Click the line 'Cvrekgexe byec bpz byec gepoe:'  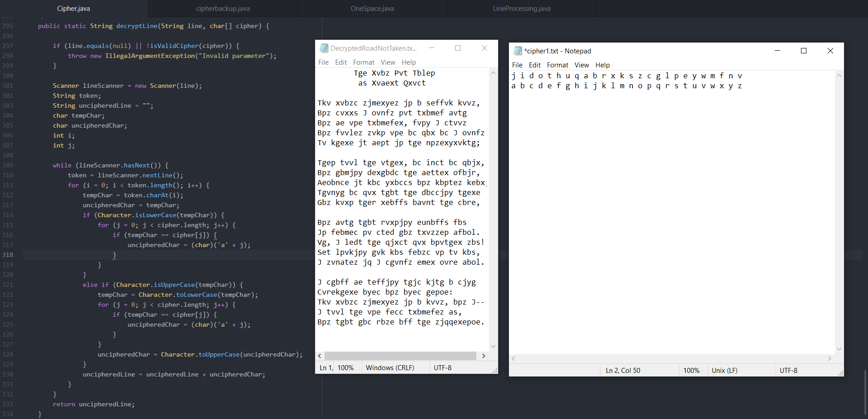point(385,292)
